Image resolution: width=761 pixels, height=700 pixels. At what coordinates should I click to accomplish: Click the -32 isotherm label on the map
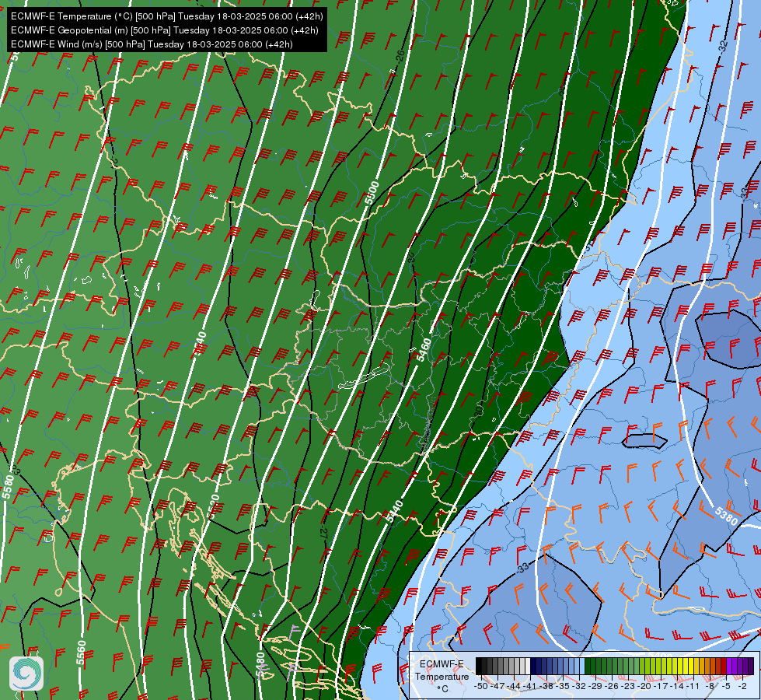tap(723, 46)
